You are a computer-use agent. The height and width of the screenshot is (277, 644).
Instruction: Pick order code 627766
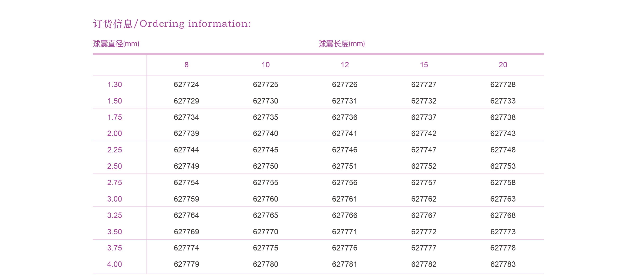point(345,215)
